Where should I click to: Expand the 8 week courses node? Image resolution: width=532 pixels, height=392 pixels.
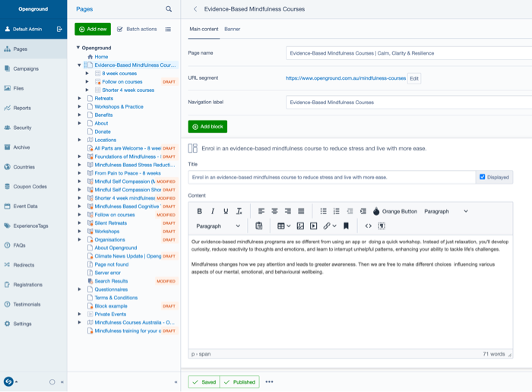pyautogui.click(x=87, y=73)
